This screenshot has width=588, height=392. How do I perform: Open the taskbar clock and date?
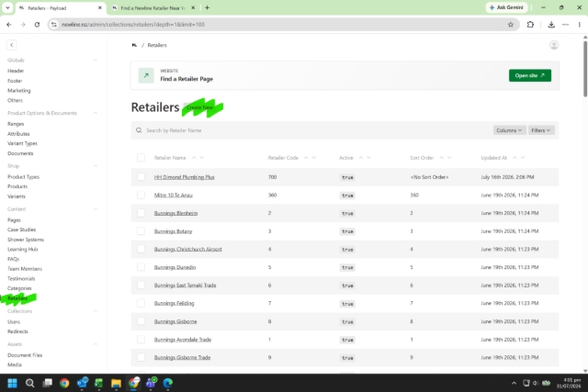coord(569,383)
